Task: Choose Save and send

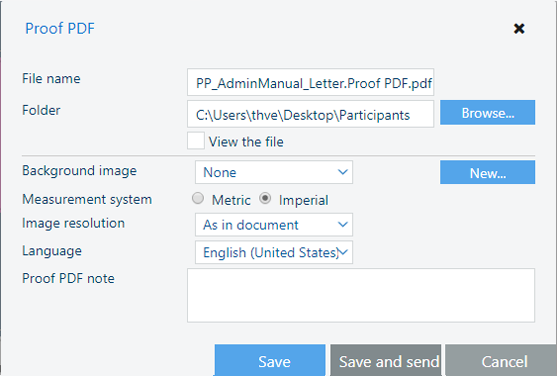Action: pos(386,360)
